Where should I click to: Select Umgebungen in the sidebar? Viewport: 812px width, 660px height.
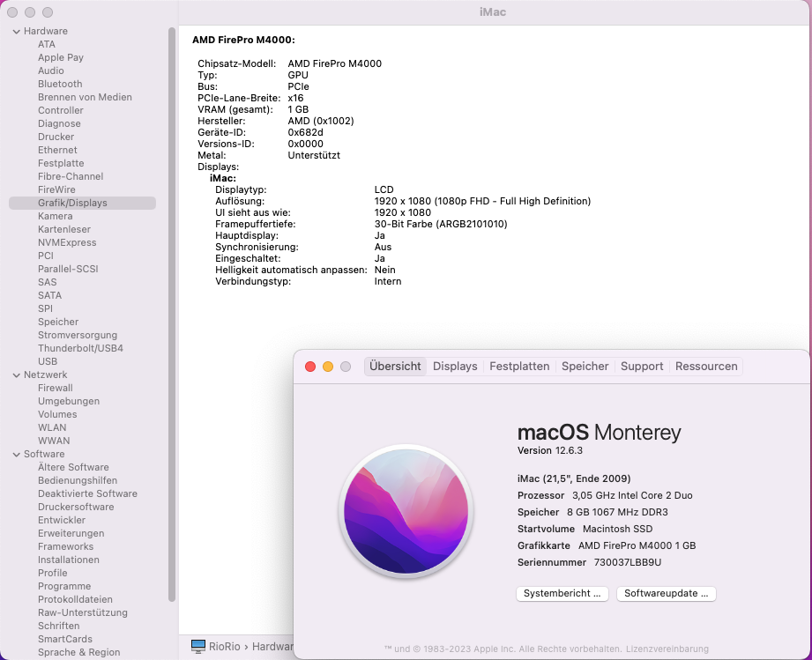tap(69, 401)
